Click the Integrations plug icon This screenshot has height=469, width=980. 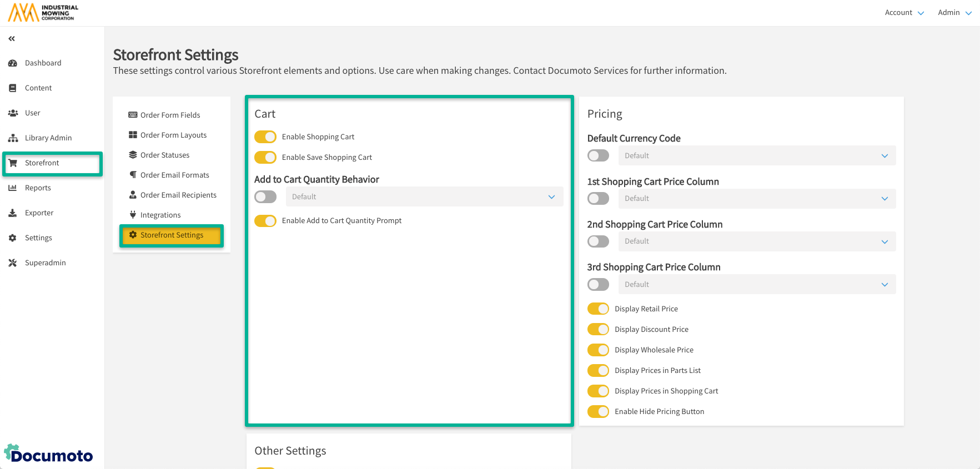133,215
